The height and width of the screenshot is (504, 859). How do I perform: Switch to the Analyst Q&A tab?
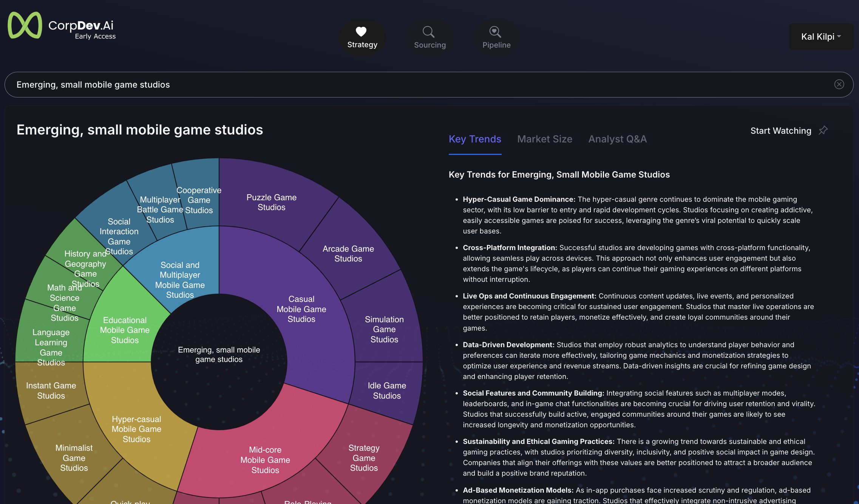click(x=617, y=139)
